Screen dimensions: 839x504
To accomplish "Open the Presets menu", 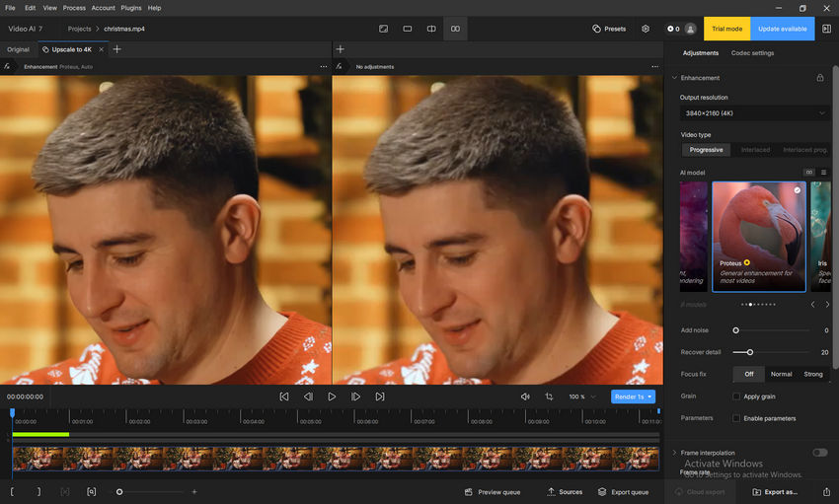I will (x=609, y=29).
